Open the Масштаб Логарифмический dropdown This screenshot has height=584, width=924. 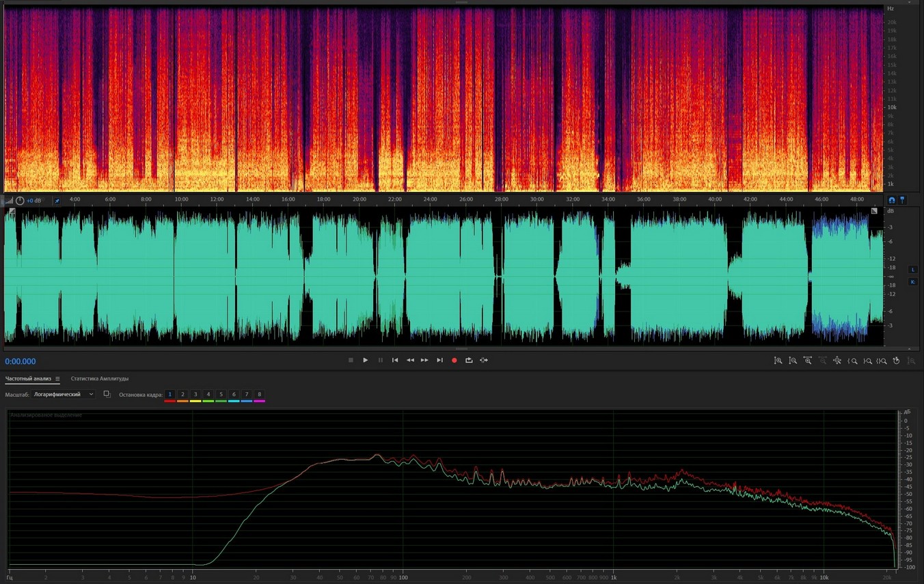coord(64,395)
